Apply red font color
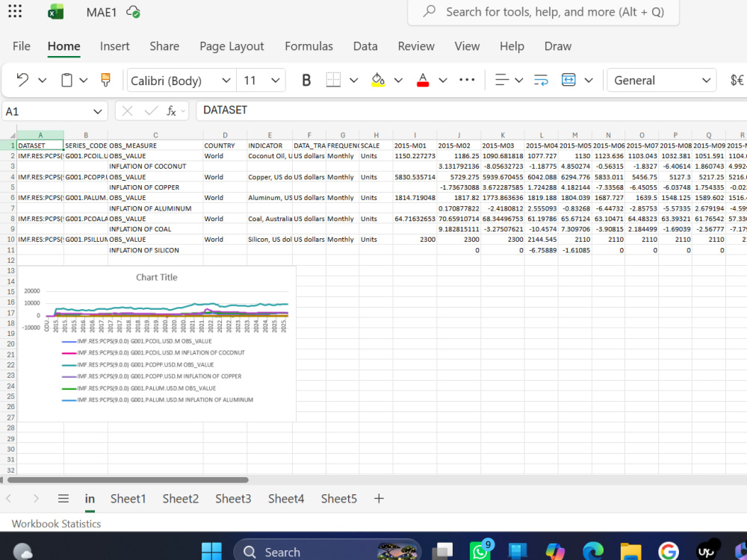Image resolution: width=747 pixels, height=560 pixels. (x=423, y=80)
